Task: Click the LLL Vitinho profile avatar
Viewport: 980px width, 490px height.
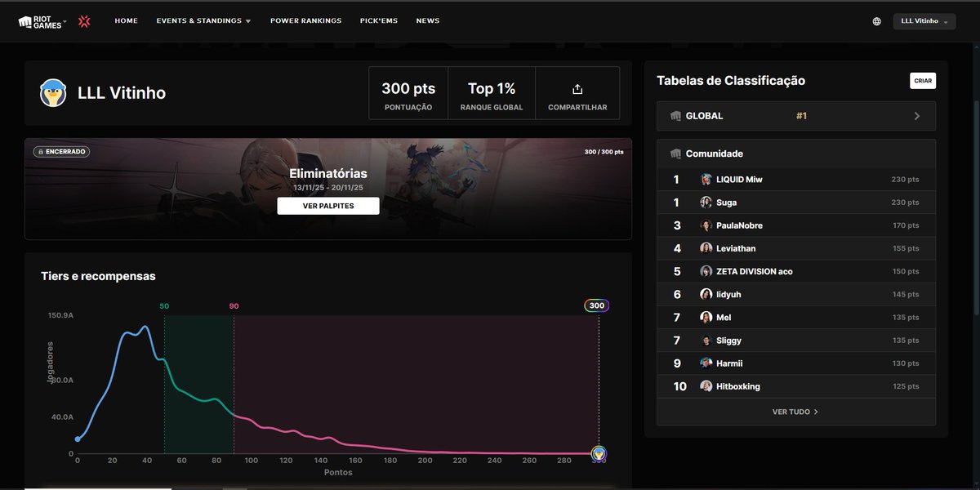Action: click(x=53, y=93)
